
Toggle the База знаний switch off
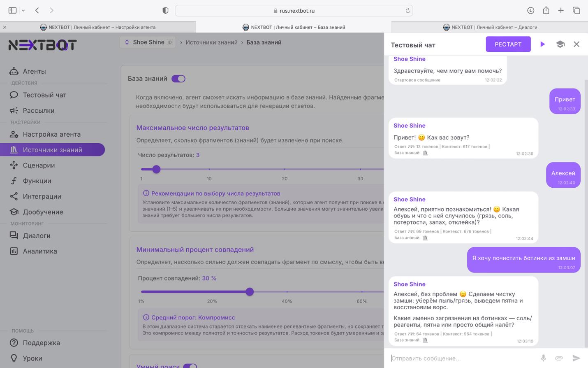pos(178,79)
